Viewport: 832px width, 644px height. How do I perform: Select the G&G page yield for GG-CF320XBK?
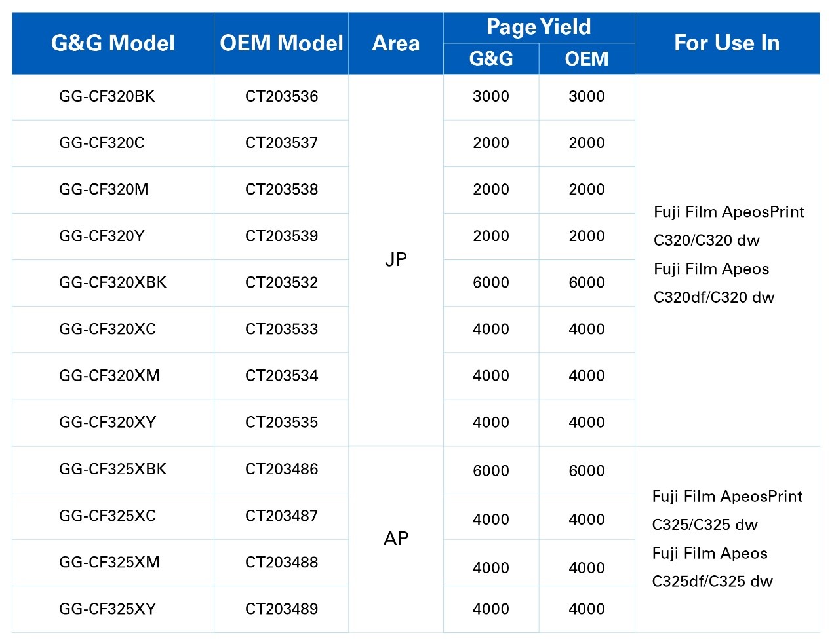point(491,282)
